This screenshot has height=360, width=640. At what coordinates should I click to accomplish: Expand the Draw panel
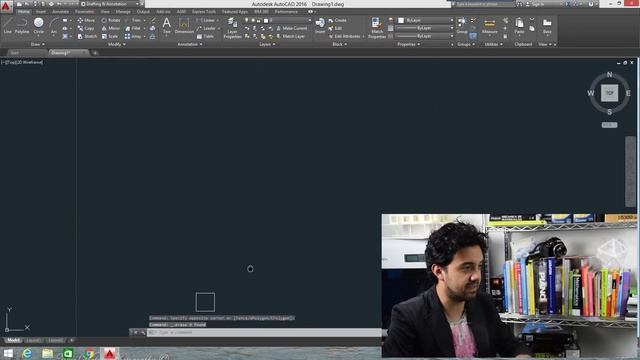38,44
